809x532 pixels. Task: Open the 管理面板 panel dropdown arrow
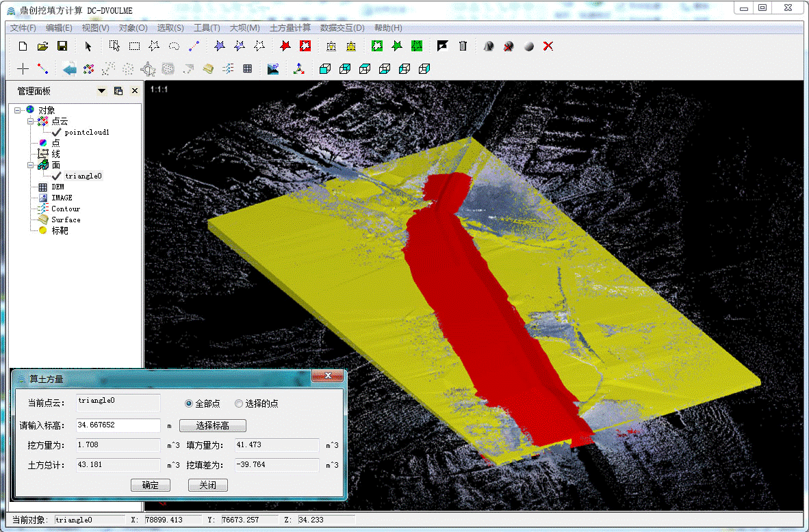(102, 91)
